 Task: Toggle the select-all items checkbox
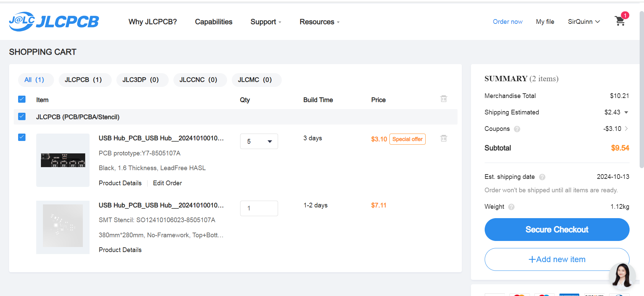(x=22, y=99)
